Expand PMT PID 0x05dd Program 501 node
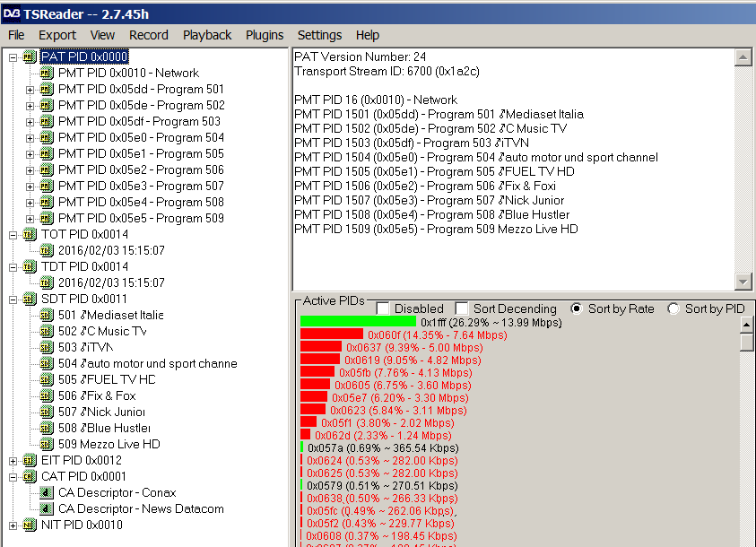756x547 pixels. [30, 89]
